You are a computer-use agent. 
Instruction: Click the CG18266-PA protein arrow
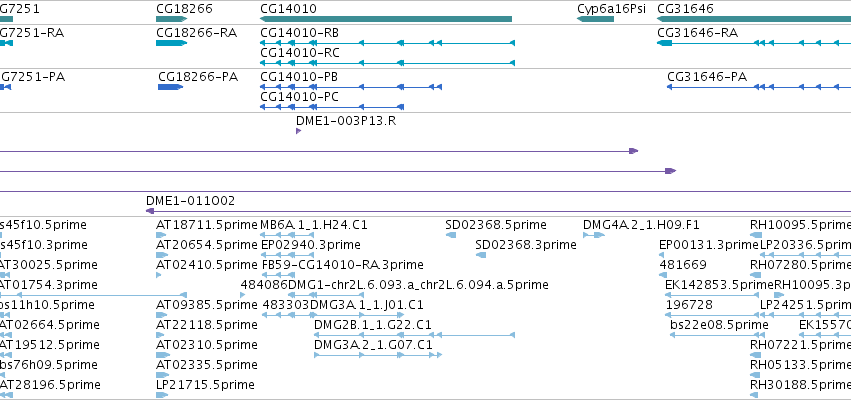(170, 87)
